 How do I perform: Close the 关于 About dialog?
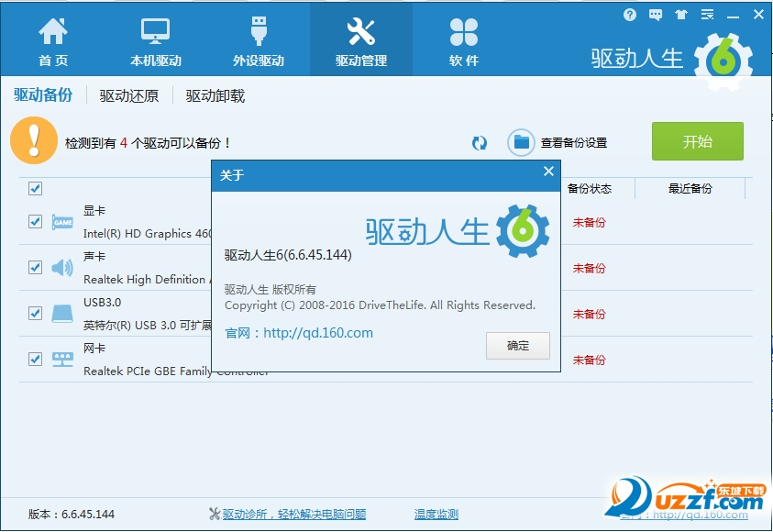click(x=548, y=171)
